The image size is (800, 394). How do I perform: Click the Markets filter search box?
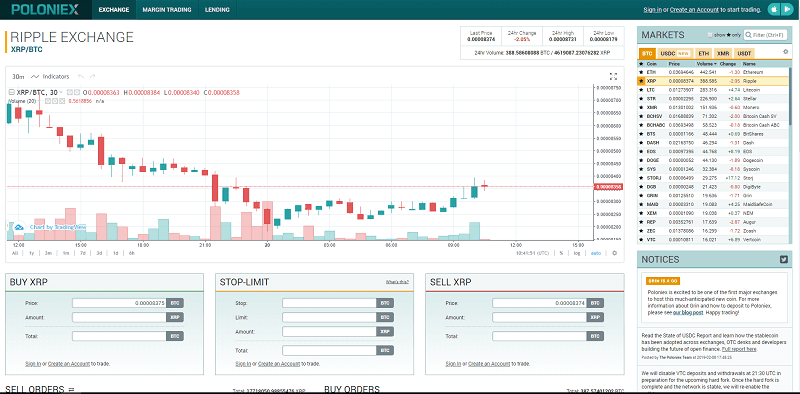coord(765,35)
